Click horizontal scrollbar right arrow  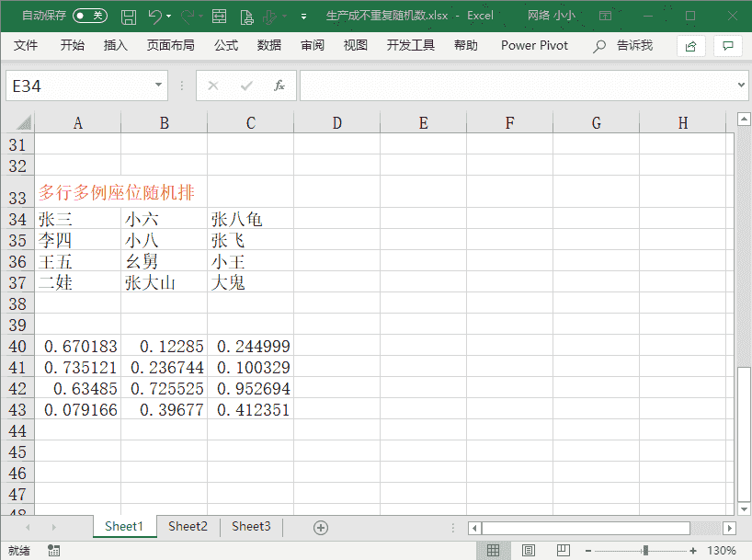(729, 528)
